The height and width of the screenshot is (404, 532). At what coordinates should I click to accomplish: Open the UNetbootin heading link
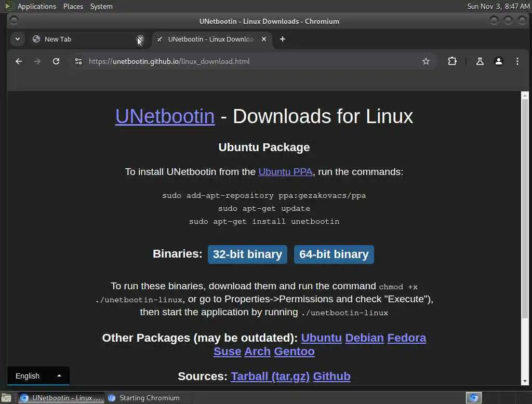(165, 116)
